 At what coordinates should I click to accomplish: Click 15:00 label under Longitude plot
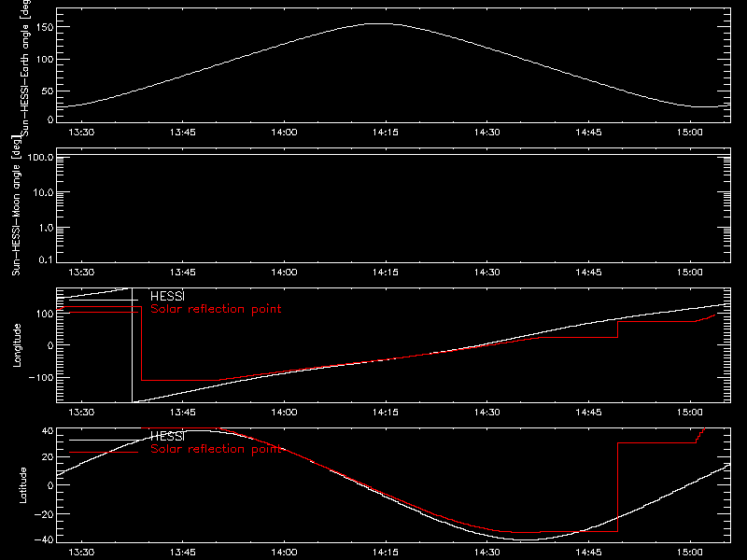(689, 413)
